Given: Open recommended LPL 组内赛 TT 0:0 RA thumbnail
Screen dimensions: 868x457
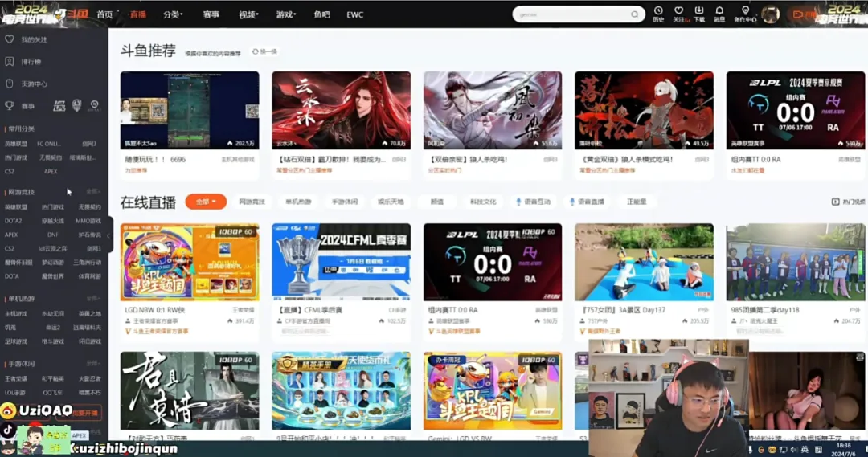Looking at the screenshot, I should pos(796,110).
